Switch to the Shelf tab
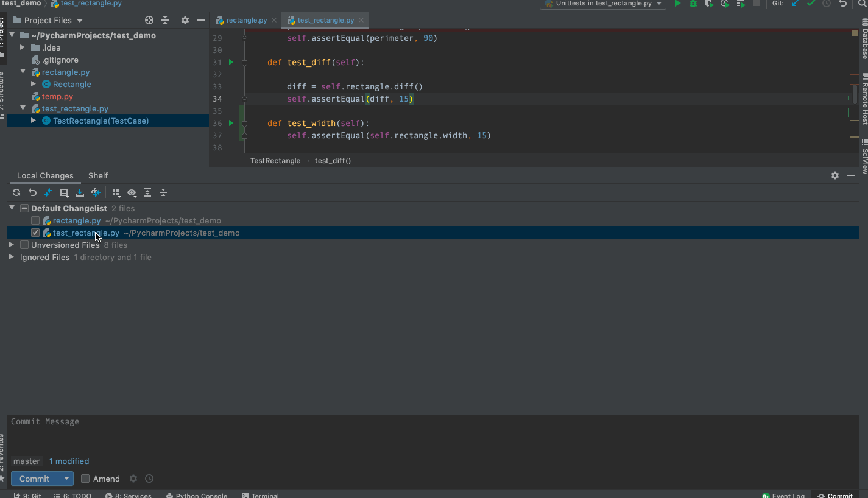Viewport: 868px width, 498px height. (98, 175)
